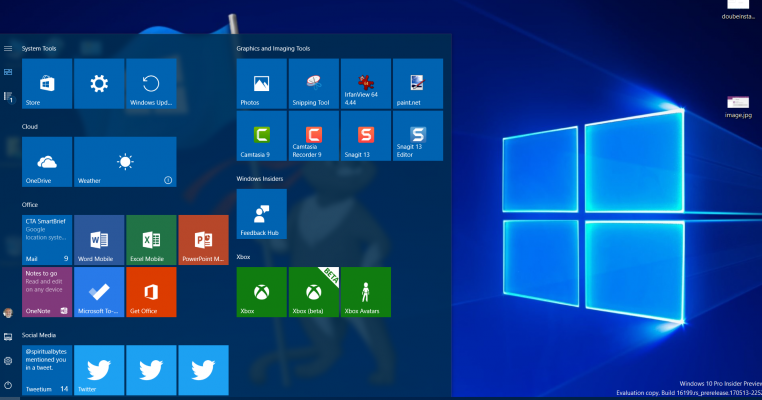Click the Get Office tile
Image resolution: width=762 pixels, height=400 pixels.
(x=151, y=292)
